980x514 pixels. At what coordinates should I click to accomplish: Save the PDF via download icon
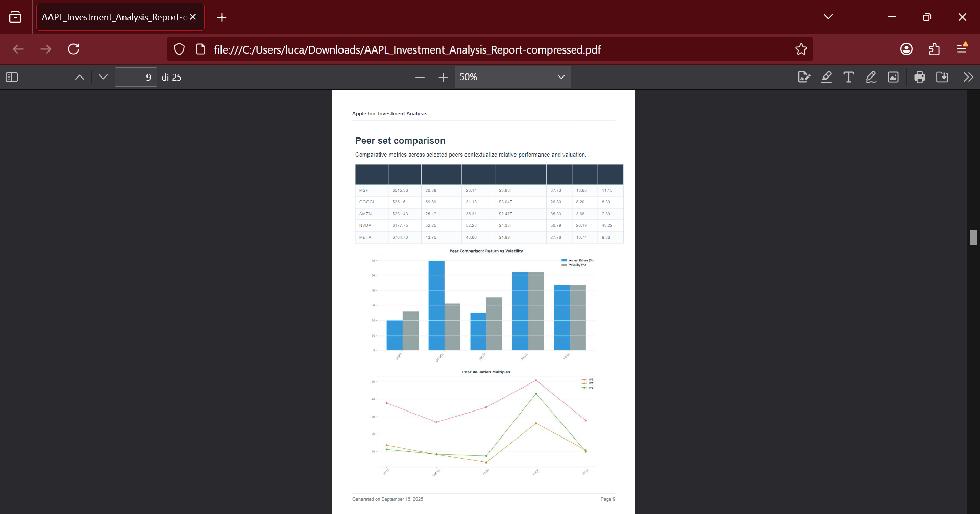[942, 77]
